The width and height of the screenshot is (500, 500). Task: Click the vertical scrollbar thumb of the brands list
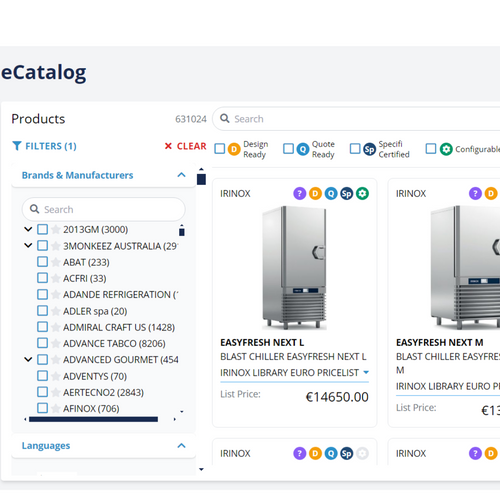tap(182, 230)
